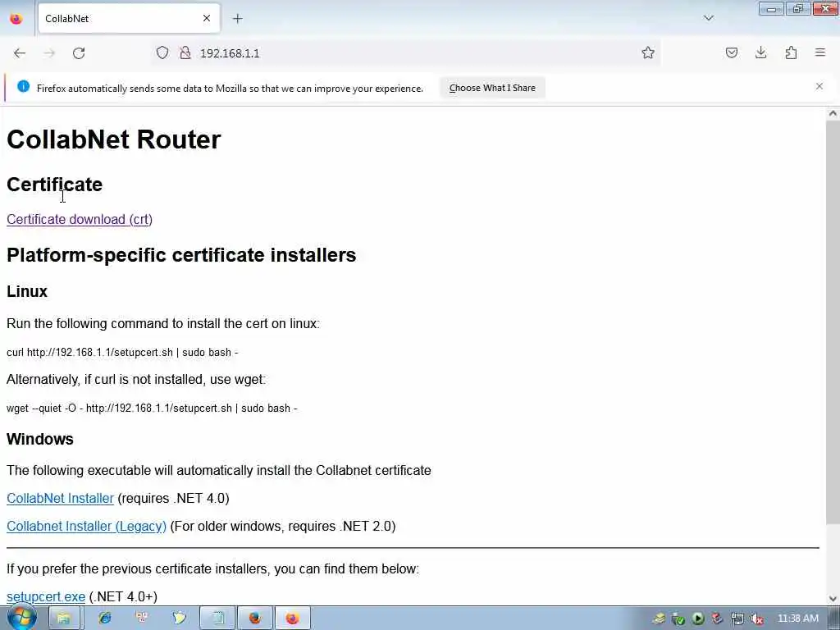840x630 pixels.
Task: Open the Firefox application menu
Action: pos(820,52)
